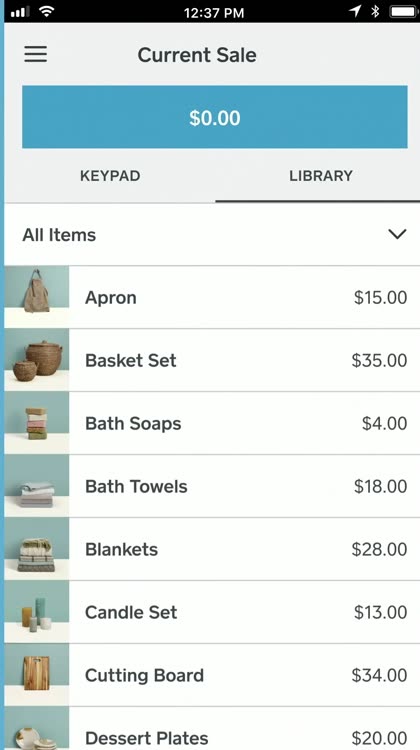
Task: Tap the $0.00 charge button
Action: coord(215,117)
